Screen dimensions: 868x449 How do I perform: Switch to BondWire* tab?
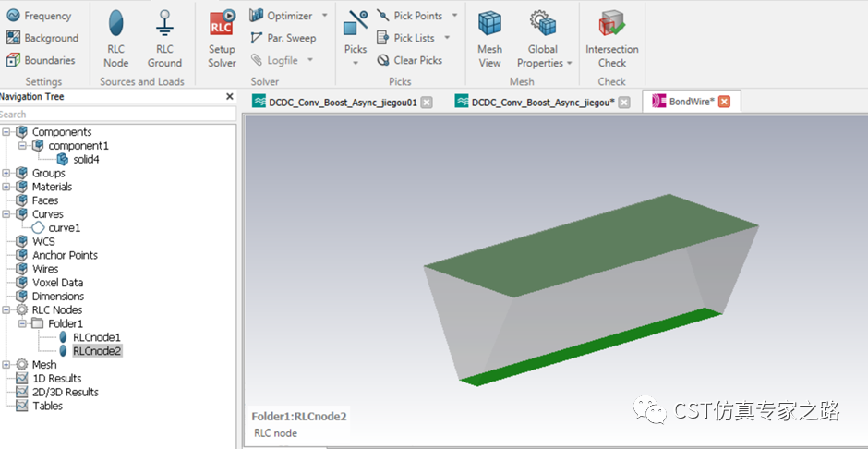[x=692, y=102]
